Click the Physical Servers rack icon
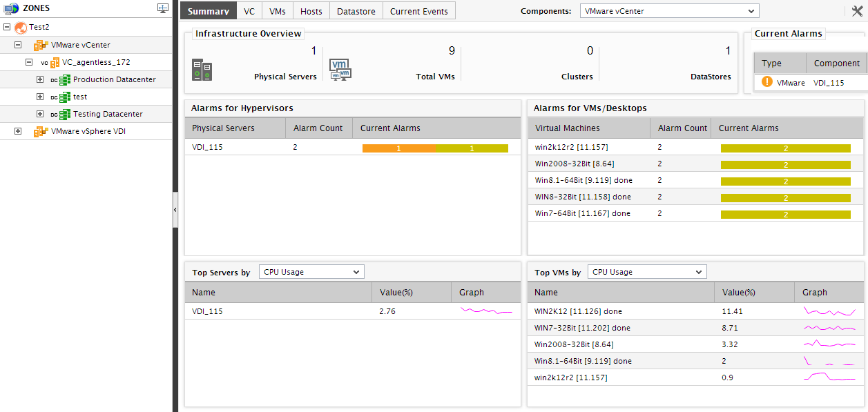Viewport: 868px width, 412px height. pyautogui.click(x=202, y=70)
